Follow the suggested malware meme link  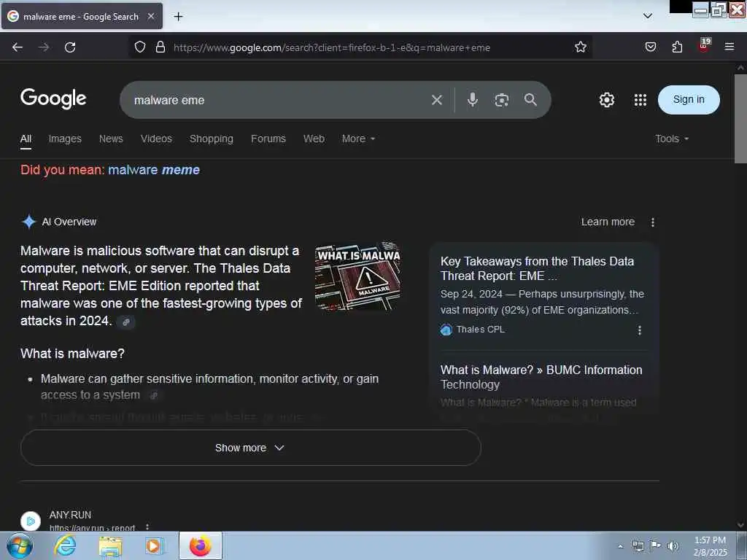(154, 170)
